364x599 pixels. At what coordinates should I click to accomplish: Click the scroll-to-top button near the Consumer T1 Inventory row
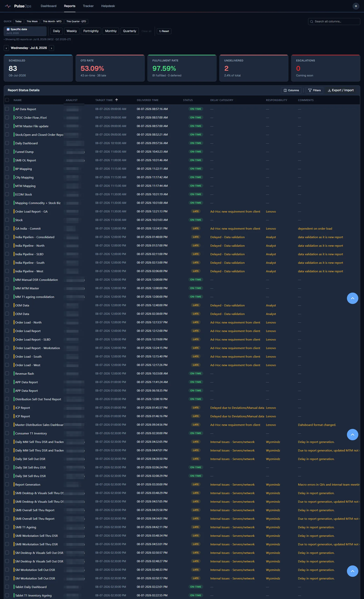(352, 434)
